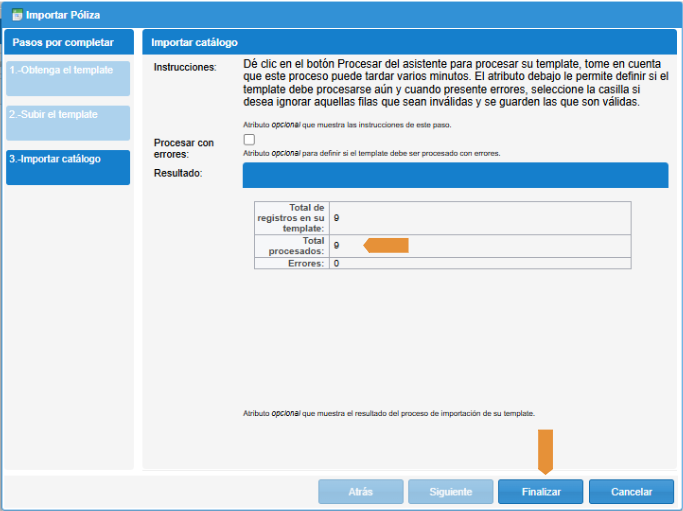Click the Errores count cell showing 0
Viewport: 683px width, 511px height.
pyautogui.click(x=480, y=263)
